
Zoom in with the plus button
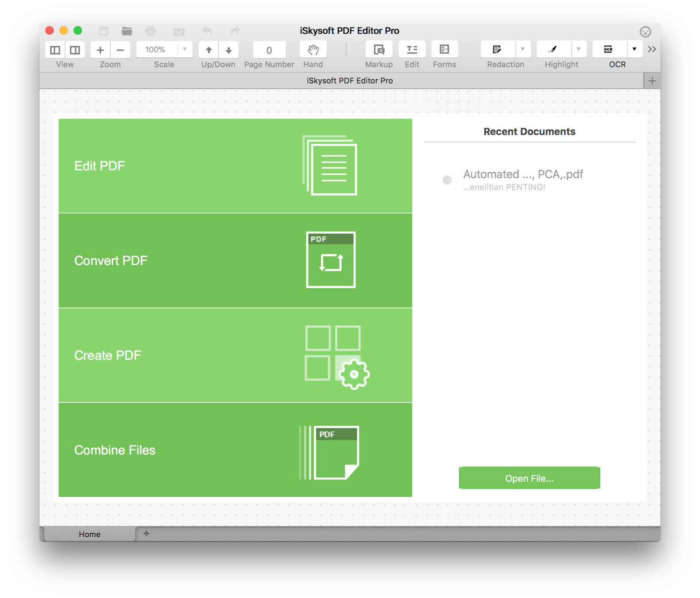coord(100,50)
